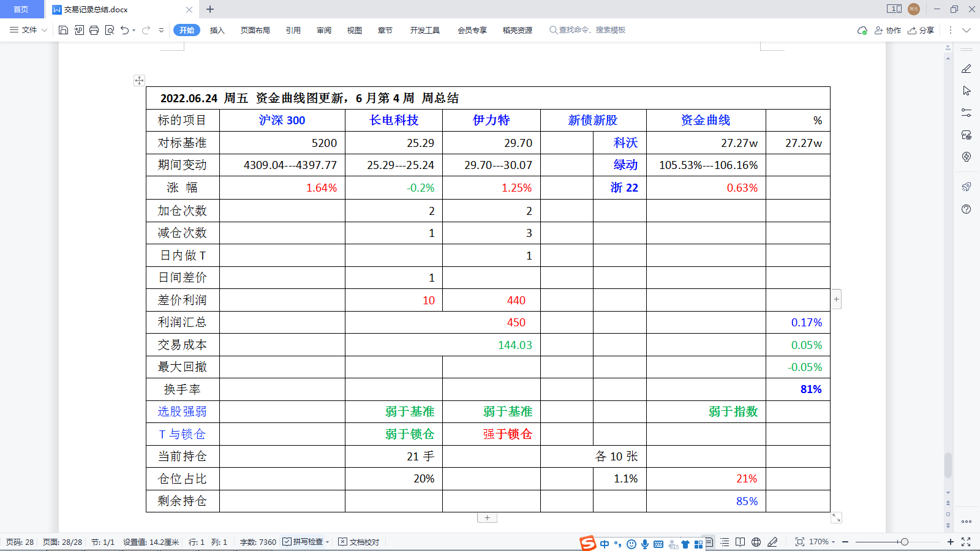Switch to the 插入 ribbon tab
The image size is (980, 551).
(x=217, y=29)
